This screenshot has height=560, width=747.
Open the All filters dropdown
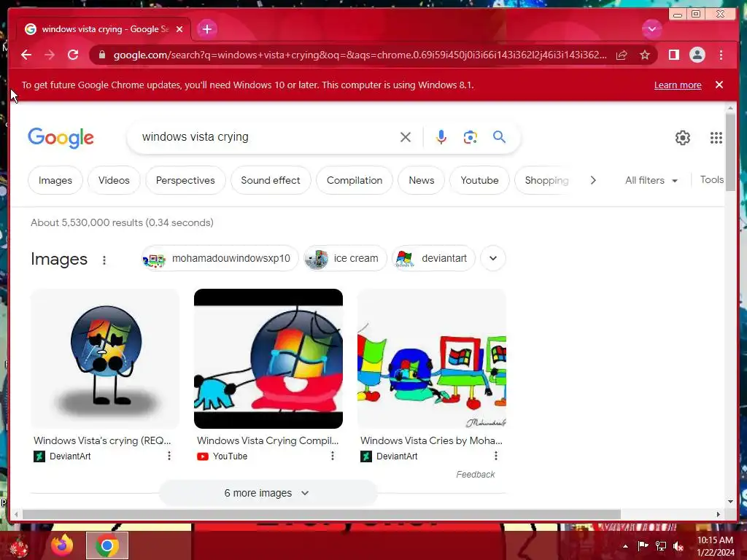coord(651,181)
